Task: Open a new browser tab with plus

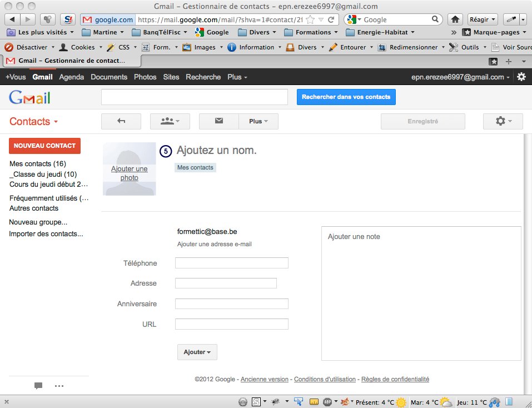Action: coord(508,61)
